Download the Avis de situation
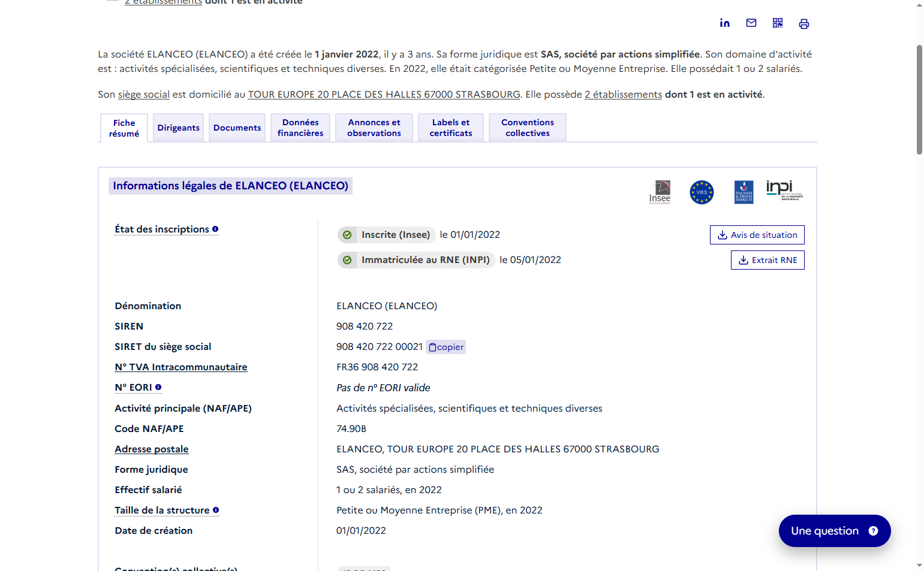The image size is (924, 571). [757, 235]
